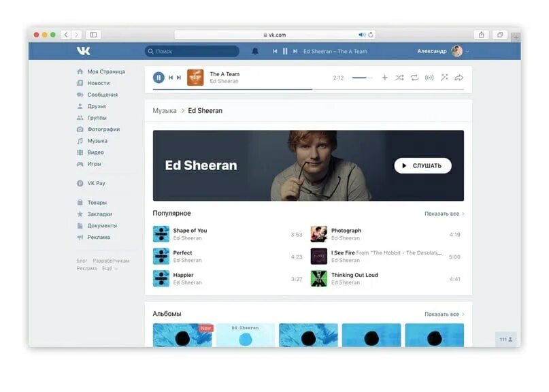Adjust the player volume slider

coord(362,78)
